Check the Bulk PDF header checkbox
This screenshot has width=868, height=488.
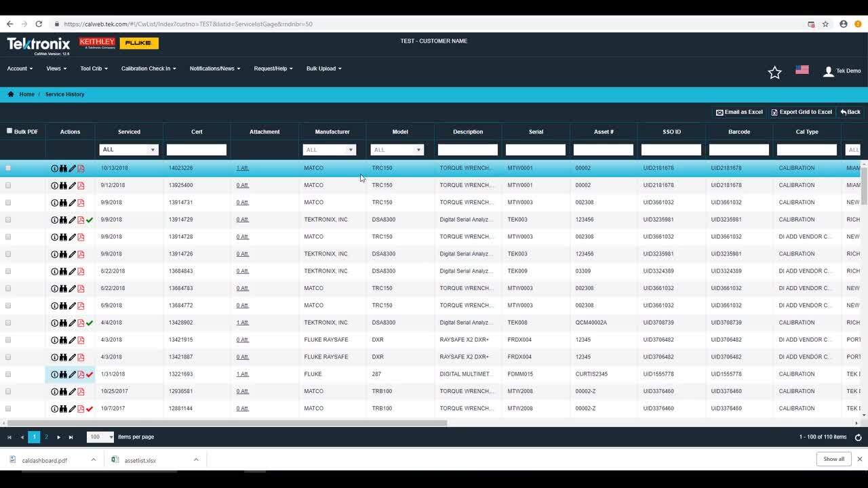9,131
